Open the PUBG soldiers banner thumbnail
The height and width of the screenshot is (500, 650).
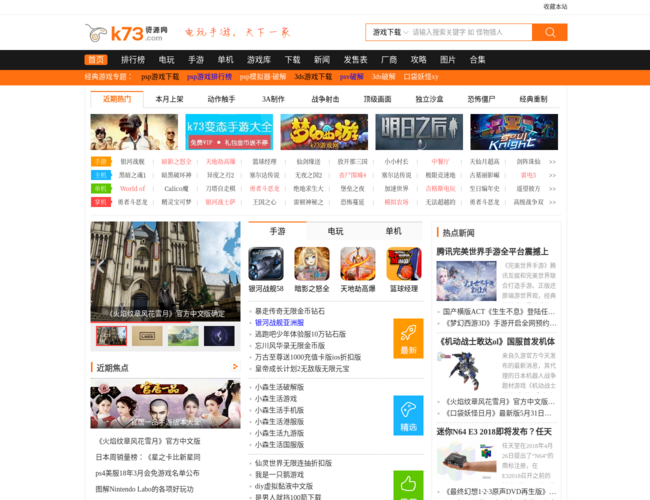pos(134,132)
